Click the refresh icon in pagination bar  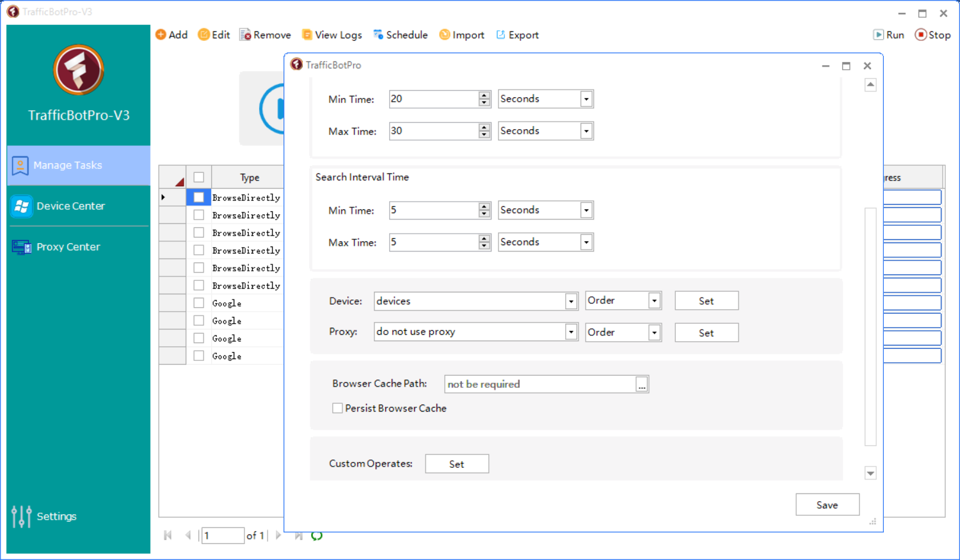[317, 536]
